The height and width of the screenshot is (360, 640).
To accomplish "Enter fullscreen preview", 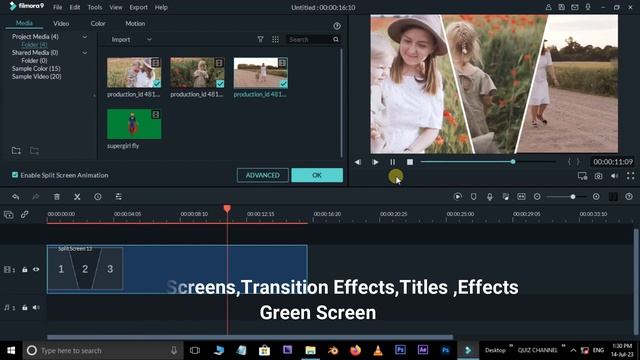I will coord(631,176).
